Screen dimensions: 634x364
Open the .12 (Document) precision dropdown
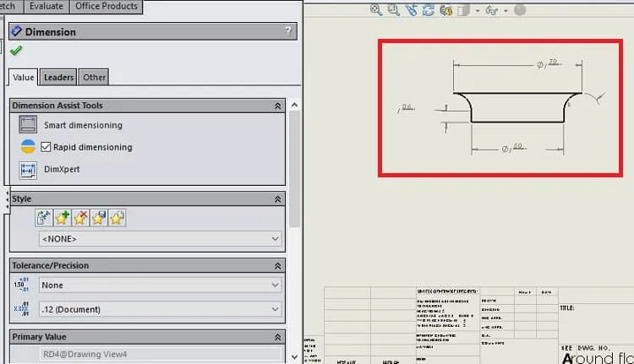(x=160, y=309)
